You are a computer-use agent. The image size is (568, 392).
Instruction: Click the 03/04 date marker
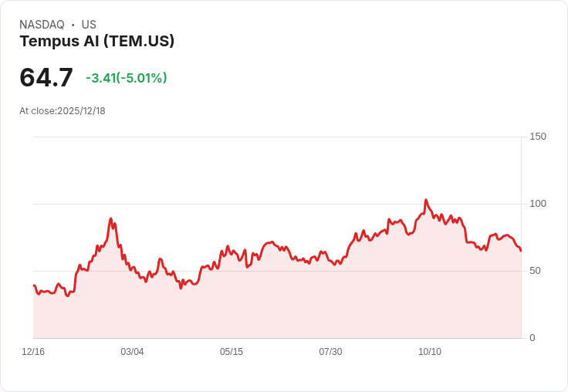click(132, 352)
